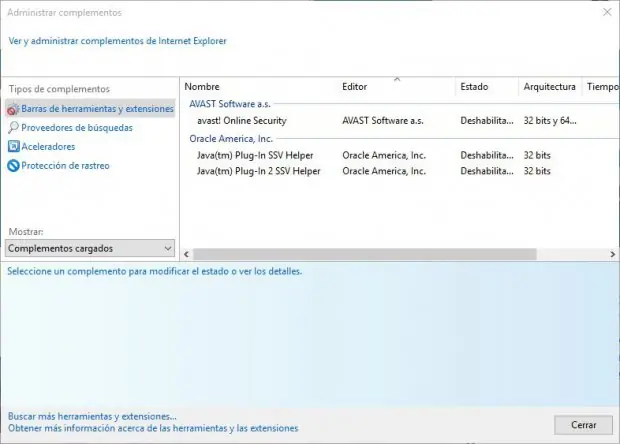Select Barras de herramientas y extensiones
Image resolution: width=620 pixels, height=444 pixels.
(90, 109)
